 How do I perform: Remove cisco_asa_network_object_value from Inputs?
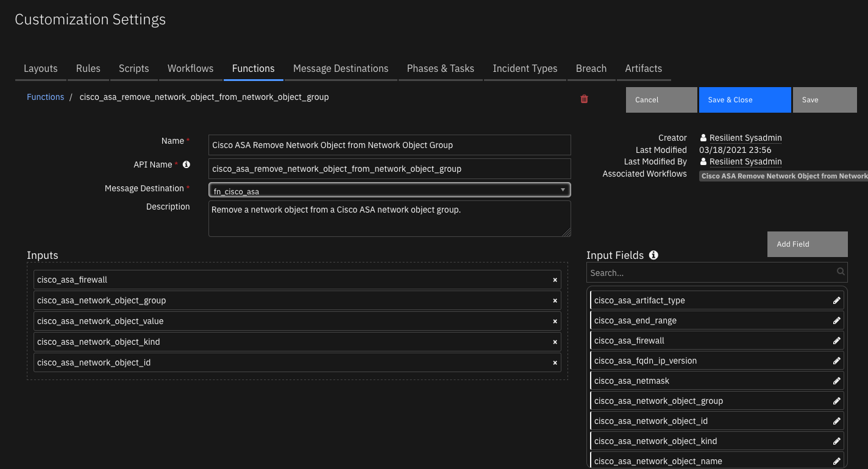pyautogui.click(x=555, y=322)
